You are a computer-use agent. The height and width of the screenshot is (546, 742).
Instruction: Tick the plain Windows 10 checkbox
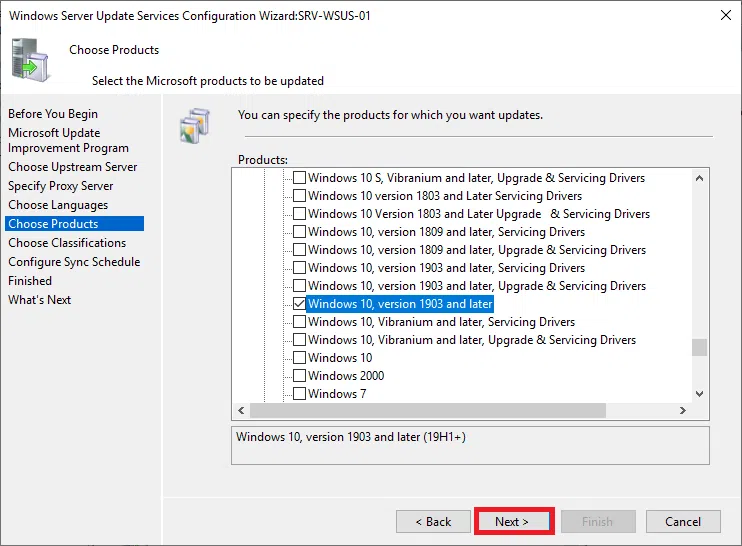299,358
